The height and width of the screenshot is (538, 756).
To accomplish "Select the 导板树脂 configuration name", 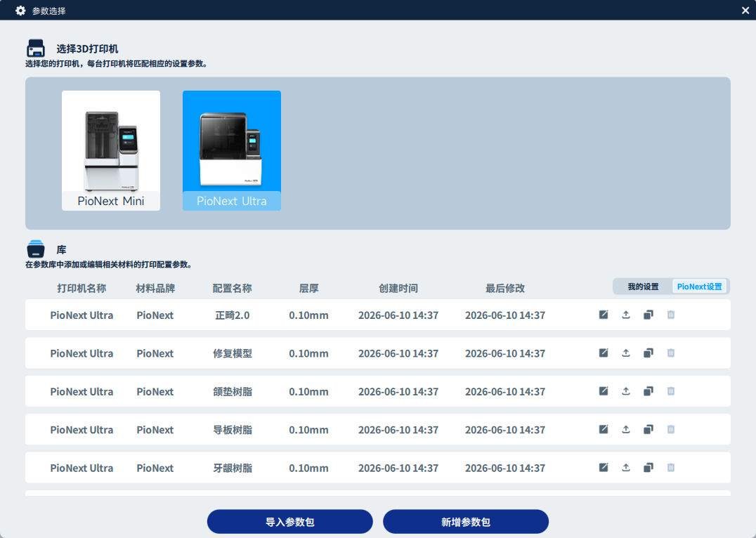I will tap(233, 430).
